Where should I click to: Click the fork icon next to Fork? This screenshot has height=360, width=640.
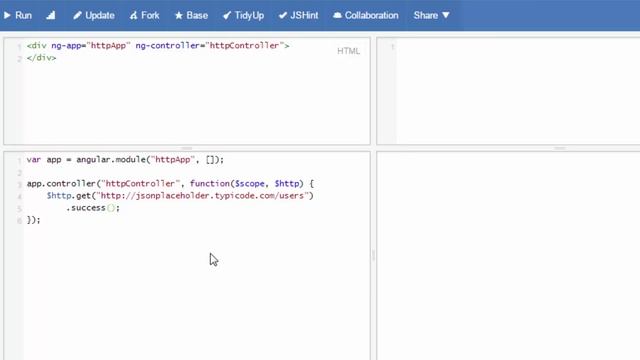133,16
